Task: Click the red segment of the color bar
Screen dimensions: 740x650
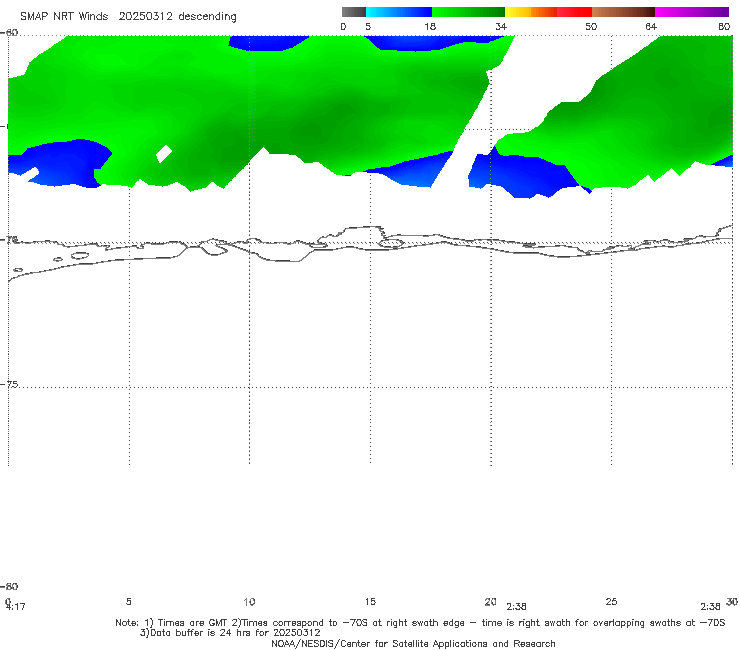Action: coord(575,12)
